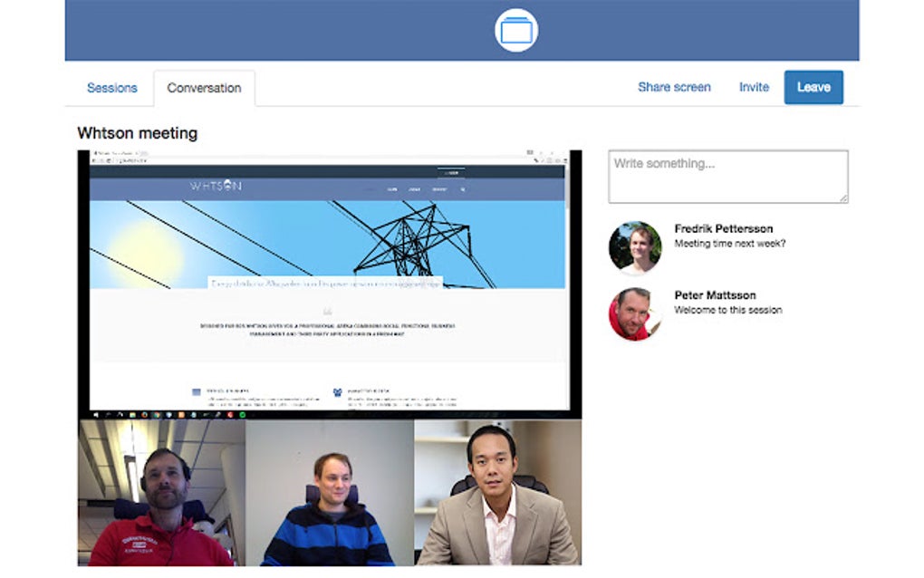This screenshot has height=578, width=924.
Task: Focus the 'Write something...' message box
Action: (x=727, y=177)
